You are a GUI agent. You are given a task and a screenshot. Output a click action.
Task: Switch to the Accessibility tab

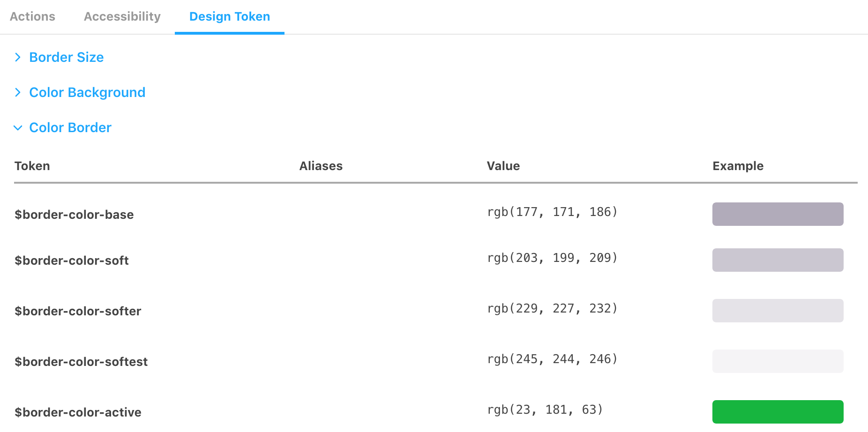click(x=122, y=16)
